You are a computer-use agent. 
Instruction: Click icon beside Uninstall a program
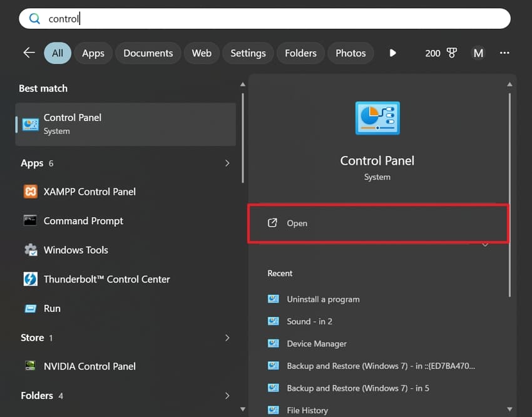(x=273, y=299)
